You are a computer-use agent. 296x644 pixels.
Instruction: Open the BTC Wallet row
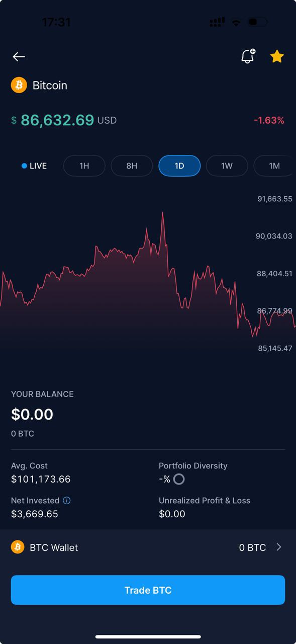coord(148,547)
